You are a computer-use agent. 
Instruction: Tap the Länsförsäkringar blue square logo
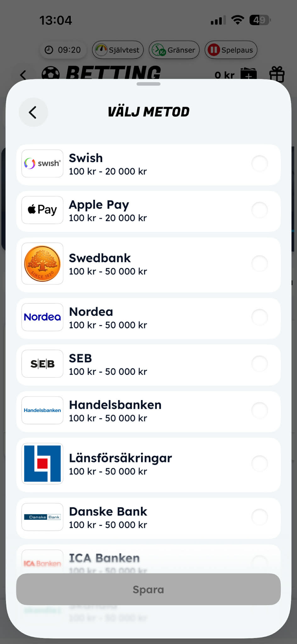point(42,463)
